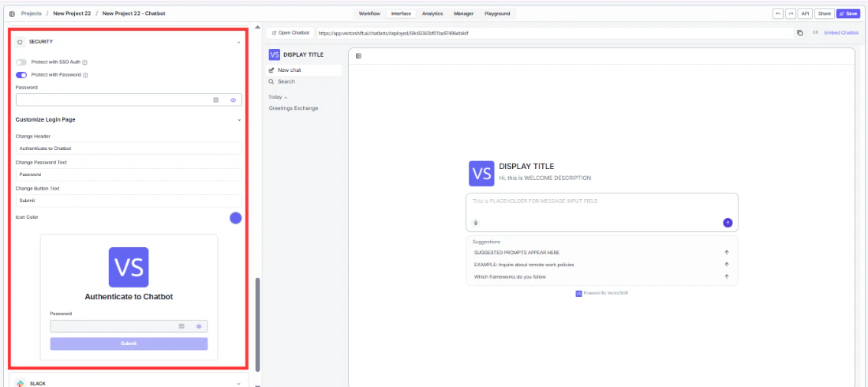This screenshot has height=387, width=868.
Task: Focus the settings Password input field
Action: coord(129,100)
